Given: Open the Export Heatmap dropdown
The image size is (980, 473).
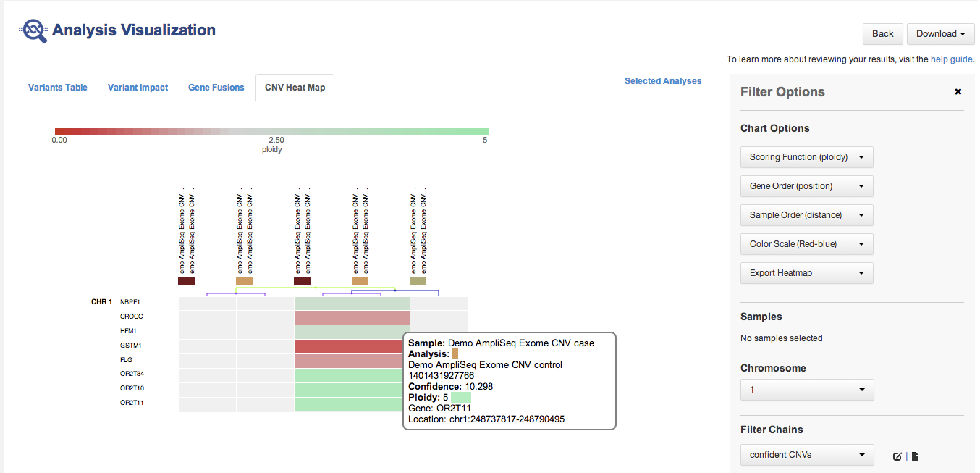Looking at the screenshot, I should tap(806, 273).
